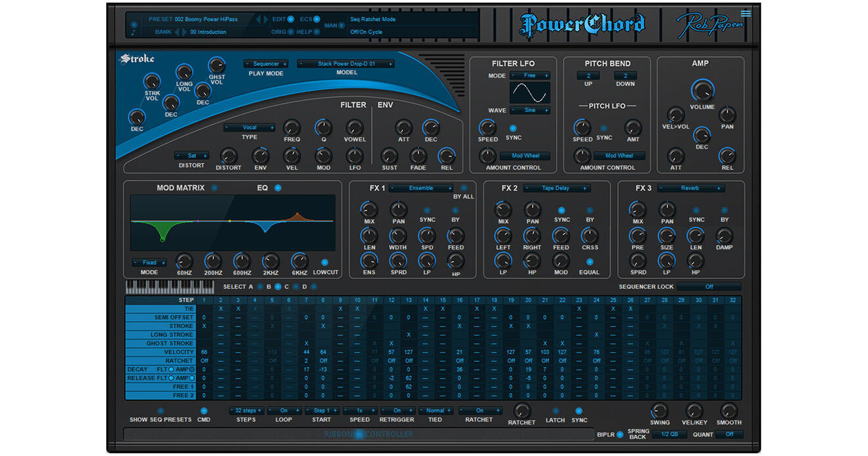Viewport: 868px width, 456px height.
Task: Open the MODEL Stack Power Drop-D 01 dropdown
Action: [x=346, y=64]
